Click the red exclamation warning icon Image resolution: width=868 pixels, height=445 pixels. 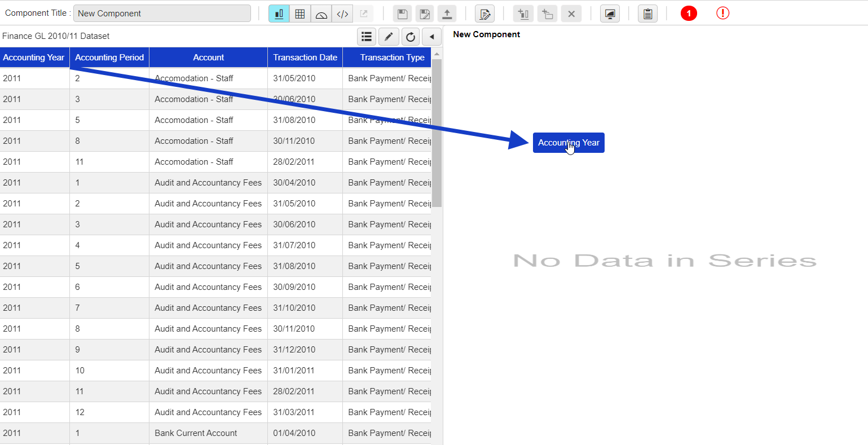[x=722, y=14]
